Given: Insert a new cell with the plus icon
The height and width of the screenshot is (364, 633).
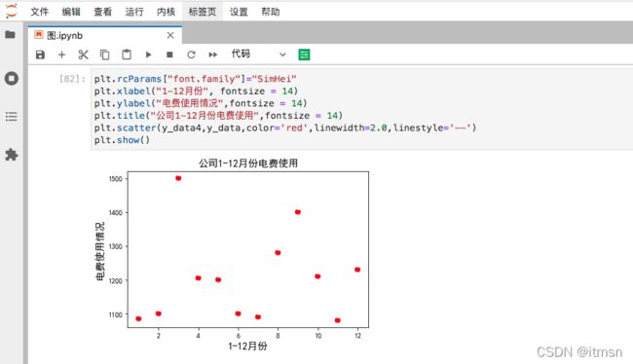Looking at the screenshot, I should (61, 55).
